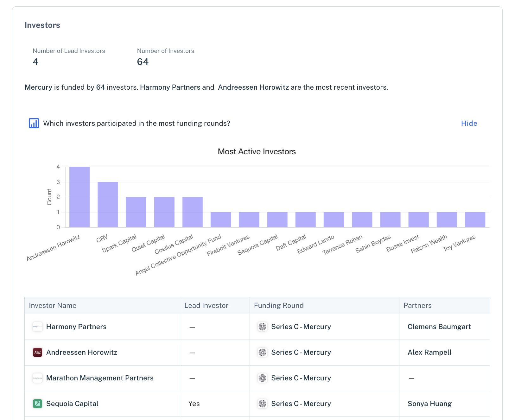Click the Angel Collective Opportunity Fund bar
The width and height of the screenshot is (515, 420).
[x=221, y=220]
